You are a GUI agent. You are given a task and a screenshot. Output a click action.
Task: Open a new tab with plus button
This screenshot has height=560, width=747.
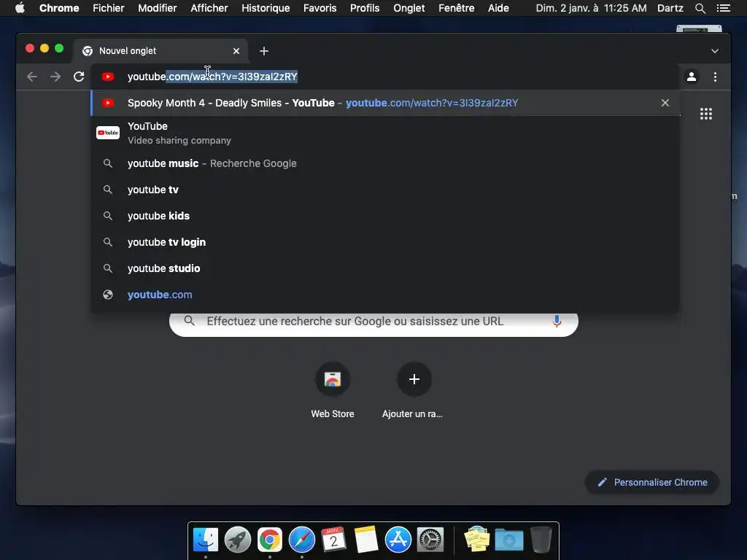(x=264, y=51)
